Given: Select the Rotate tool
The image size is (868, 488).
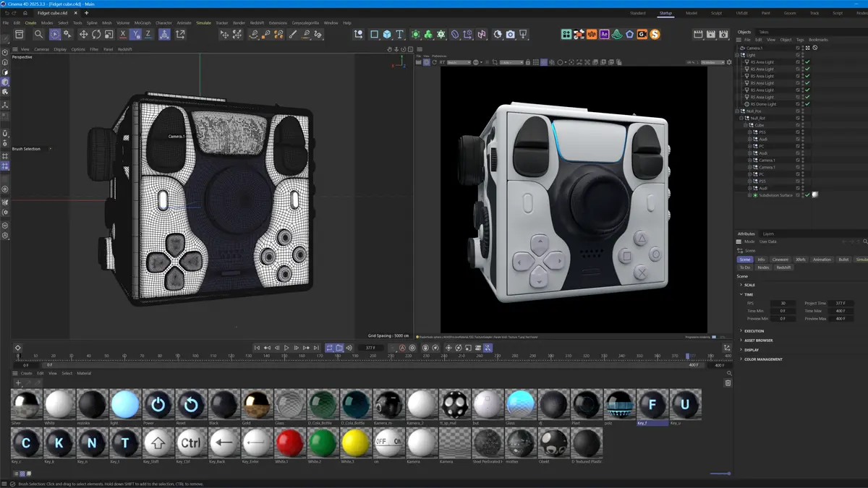Looking at the screenshot, I should 96,34.
